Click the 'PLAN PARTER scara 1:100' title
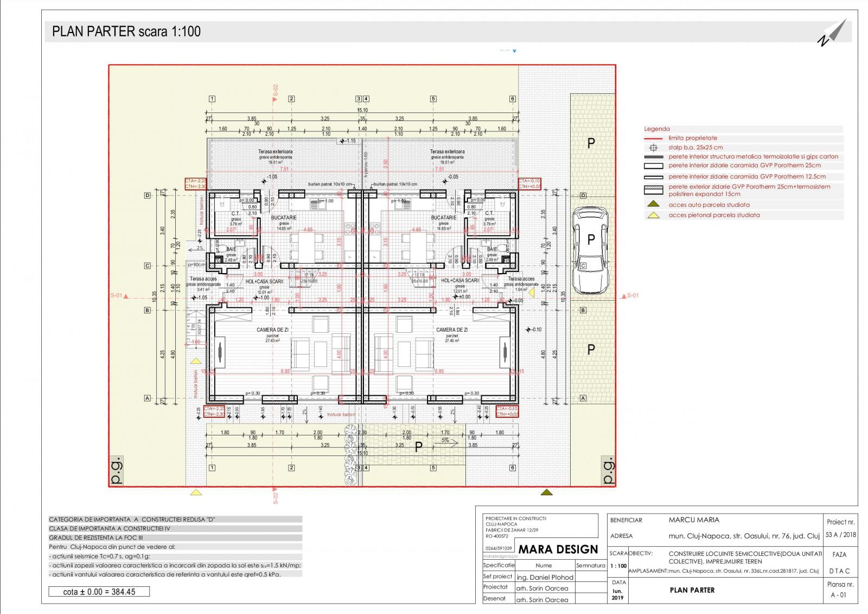868x614 pixels. click(x=126, y=31)
